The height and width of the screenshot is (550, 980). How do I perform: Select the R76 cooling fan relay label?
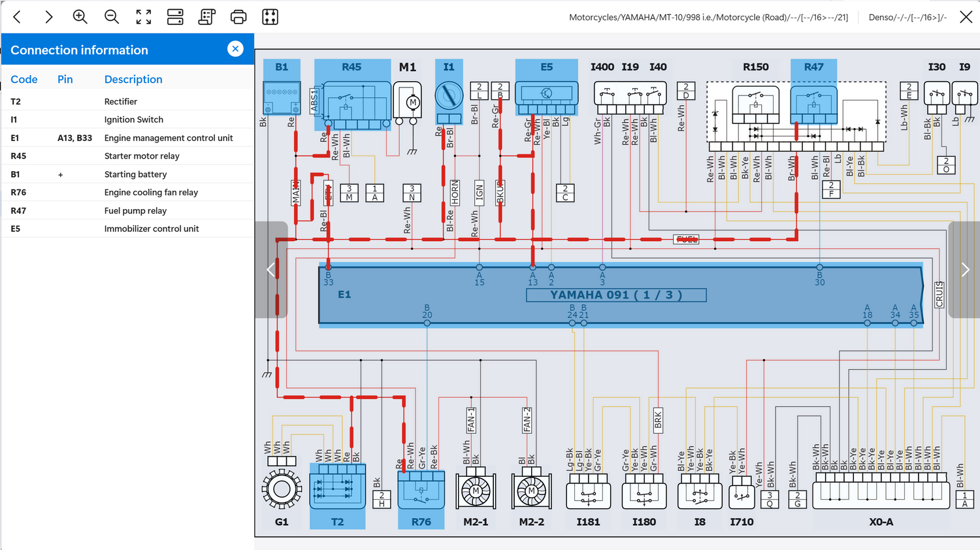click(x=421, y=522)
